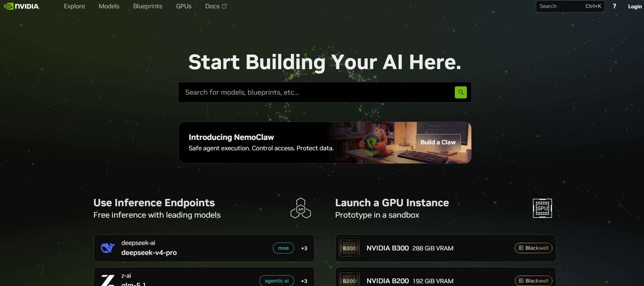The image size is (644, 286).
Task: Open Use Inference Endpoints heading
Action: [x=154, y=203]
